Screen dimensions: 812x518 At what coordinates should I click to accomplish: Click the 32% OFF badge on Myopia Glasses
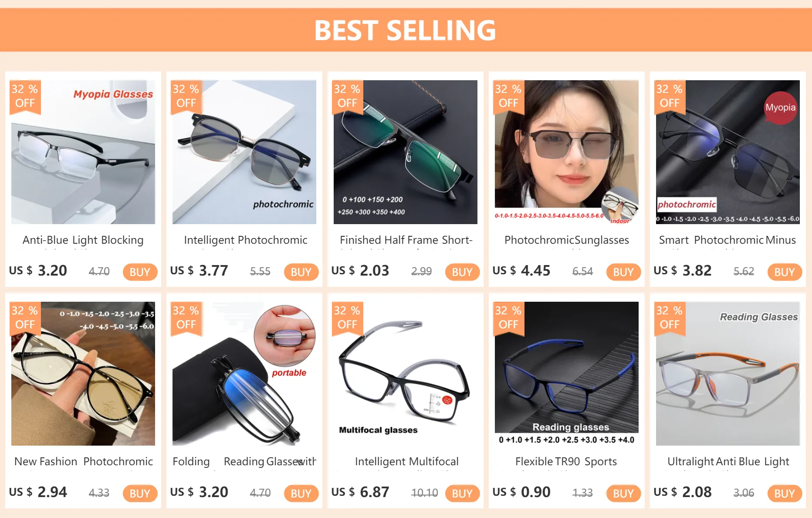(x=25, y=97)
